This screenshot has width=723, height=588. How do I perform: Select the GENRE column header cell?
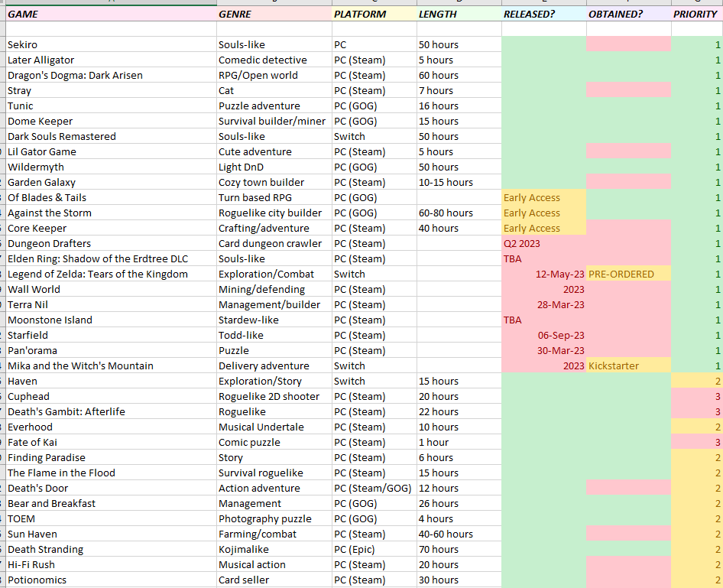click(274, 14)
